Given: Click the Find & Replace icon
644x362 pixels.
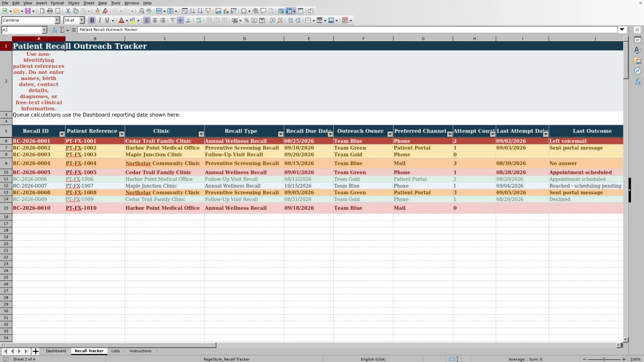Looking at the screenshot, I should [141, 11].
